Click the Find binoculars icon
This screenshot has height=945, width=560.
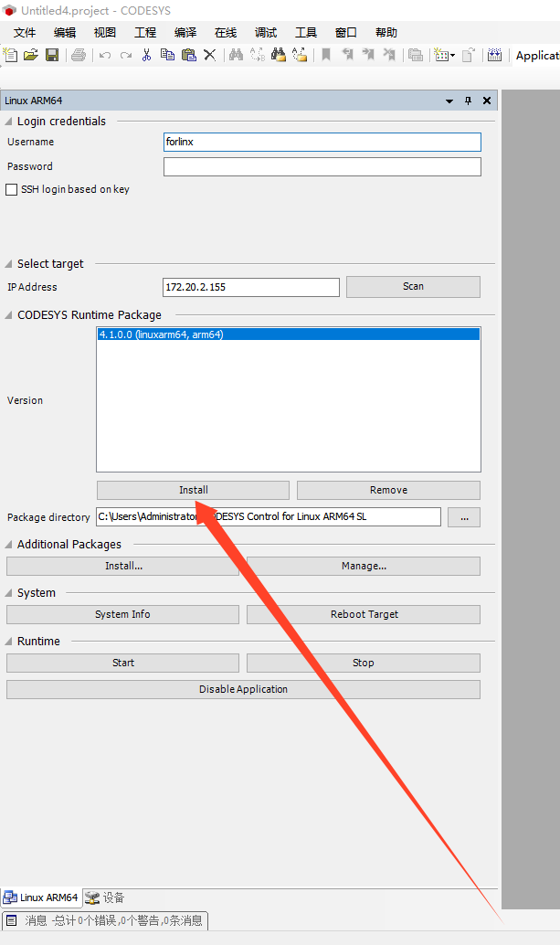(x=236, y=55)
